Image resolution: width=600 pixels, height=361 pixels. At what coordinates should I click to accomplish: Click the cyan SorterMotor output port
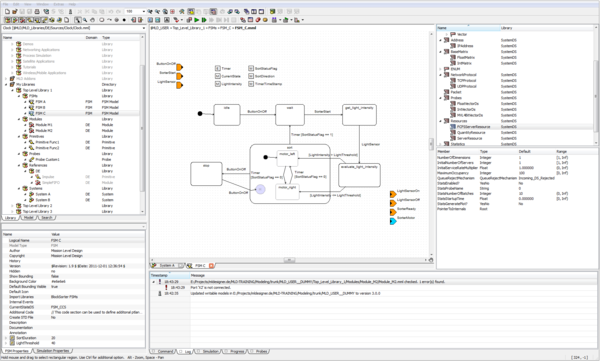tap(393, 221)
